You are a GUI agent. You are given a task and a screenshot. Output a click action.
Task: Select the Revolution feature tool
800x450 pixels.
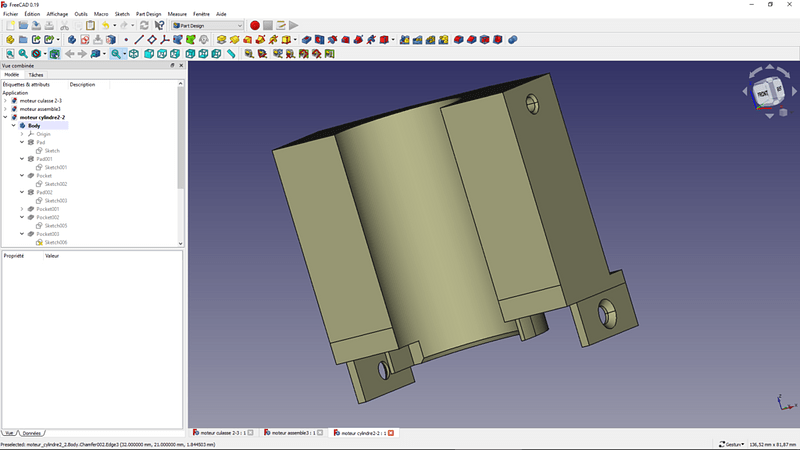tap(234, 40)
